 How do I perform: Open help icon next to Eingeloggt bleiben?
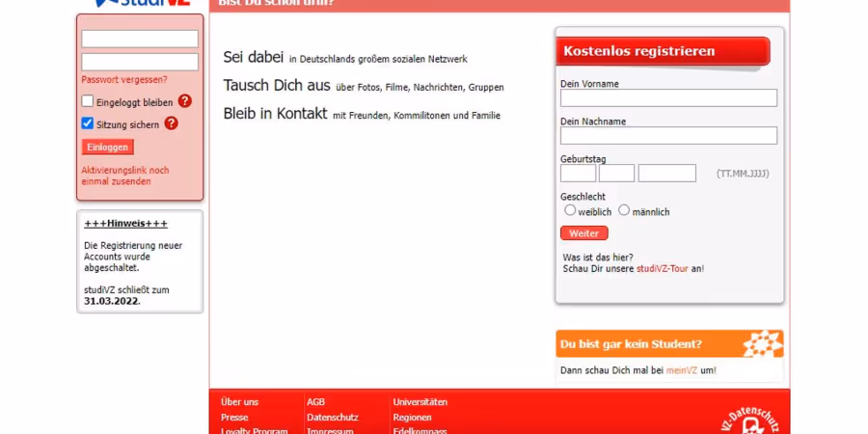[x=185, y=101]
